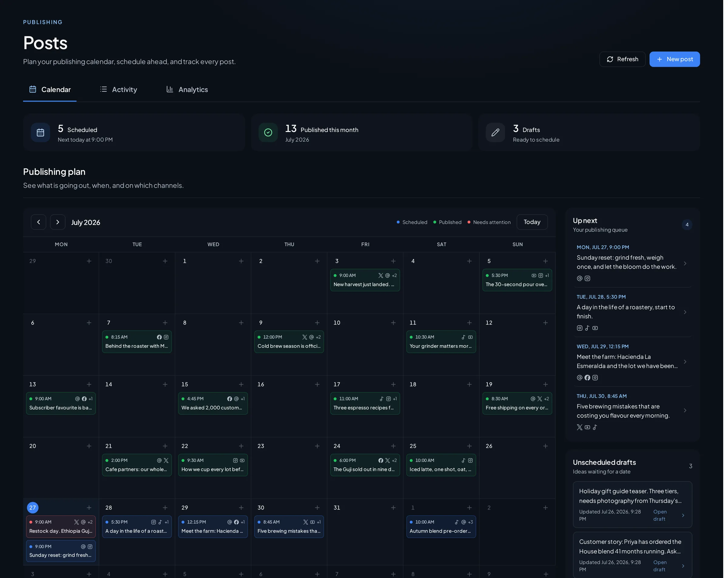Add a post on July 26
The image size is (728, 578).
click(x=546, y=446)
